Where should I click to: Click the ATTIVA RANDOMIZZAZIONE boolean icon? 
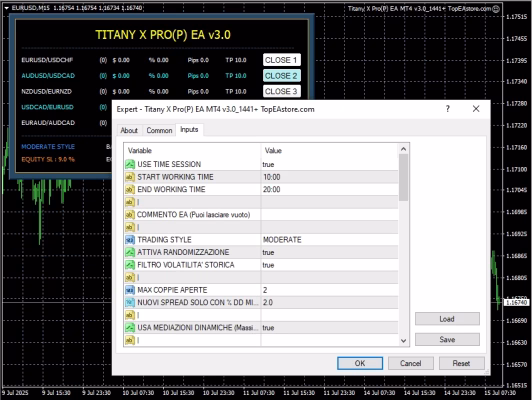[130, 252]
